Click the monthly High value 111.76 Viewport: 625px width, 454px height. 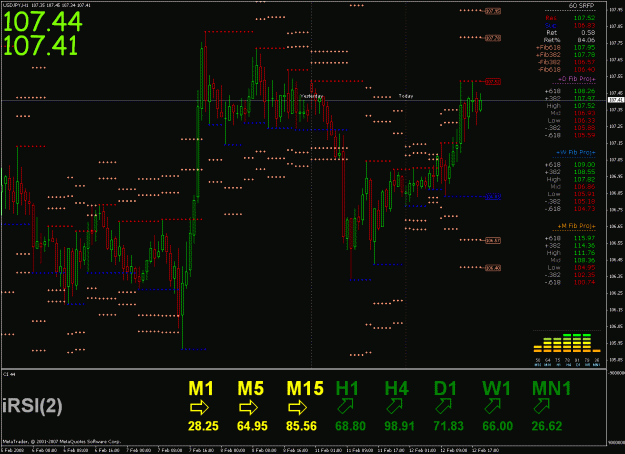coord(584,253)
